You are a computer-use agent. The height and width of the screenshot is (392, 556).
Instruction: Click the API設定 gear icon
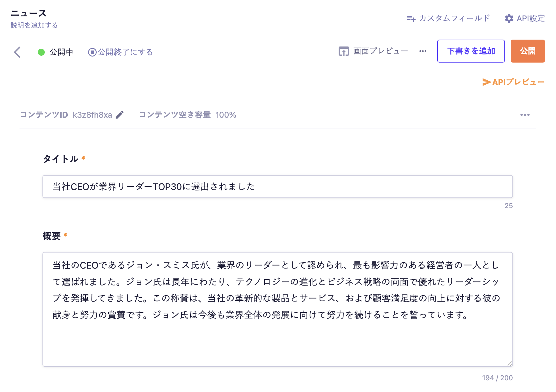[x=509, y=18]
